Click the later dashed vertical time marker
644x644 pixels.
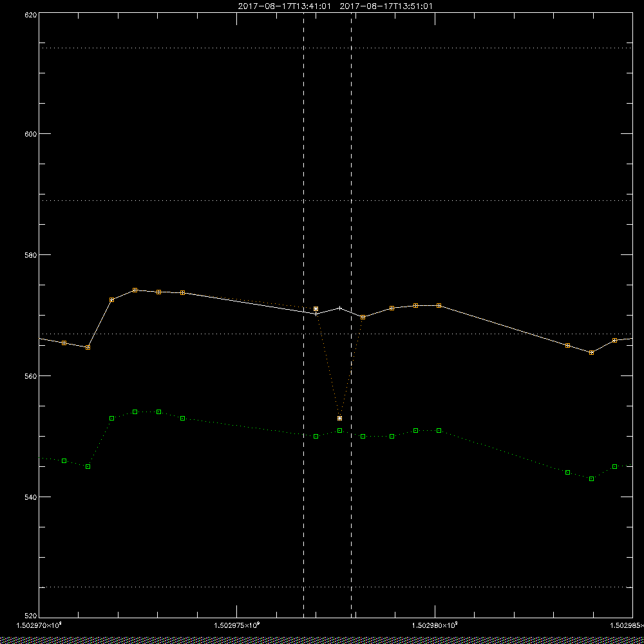(351, 316)
